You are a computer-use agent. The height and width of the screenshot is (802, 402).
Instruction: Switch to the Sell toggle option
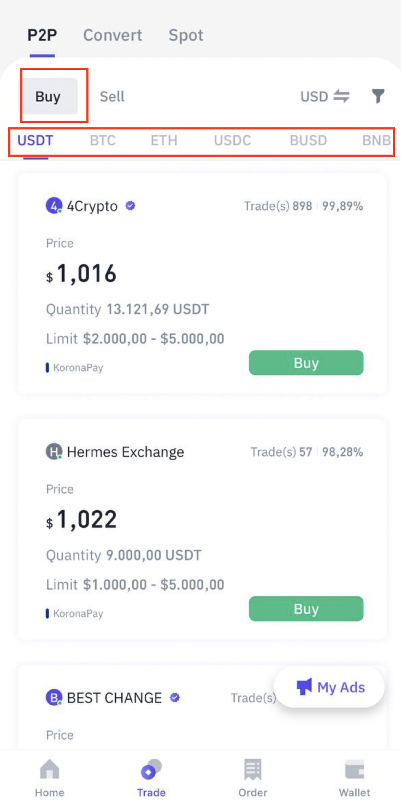[112, 96]
